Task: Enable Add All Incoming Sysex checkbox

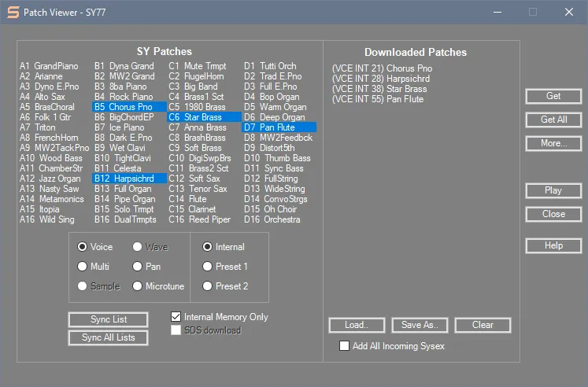Action: [344, 346]
